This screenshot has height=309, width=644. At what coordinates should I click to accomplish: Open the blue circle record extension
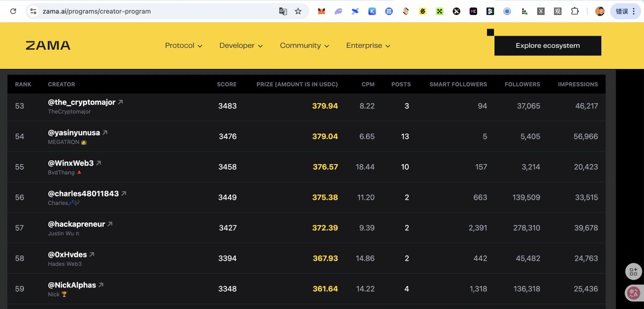pyautogui.click(x=507, y=11)
